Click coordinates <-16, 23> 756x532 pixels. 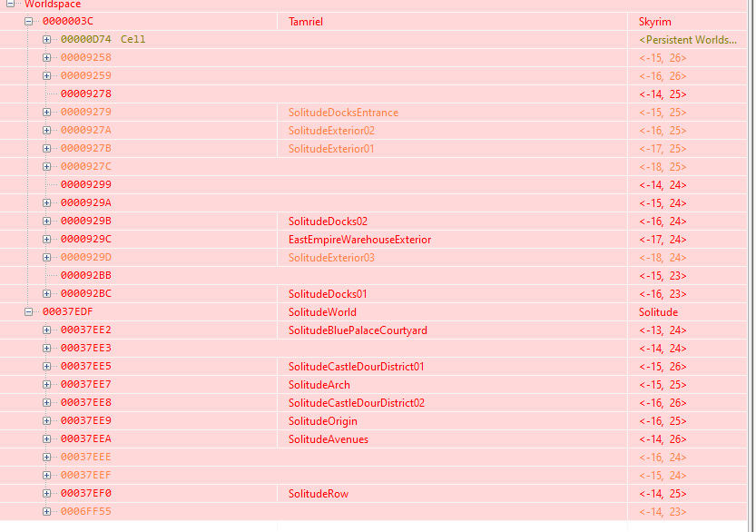pos(663,294)
